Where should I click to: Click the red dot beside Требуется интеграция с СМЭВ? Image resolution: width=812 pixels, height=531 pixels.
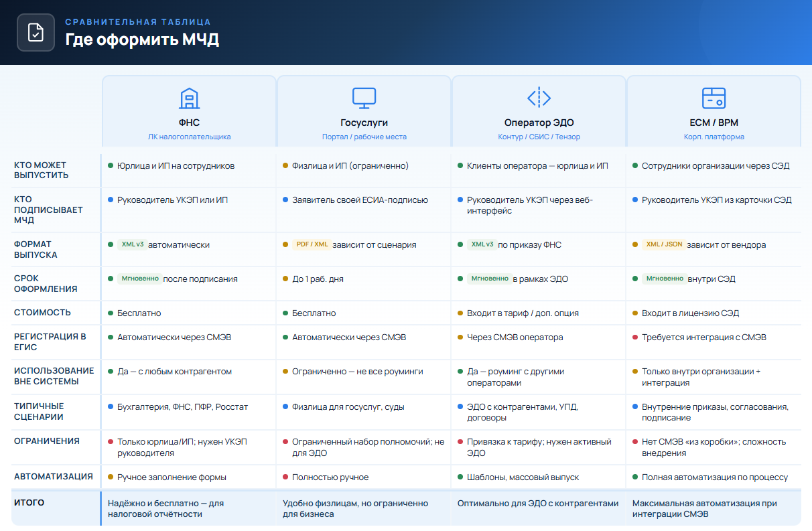pos(634,337)
